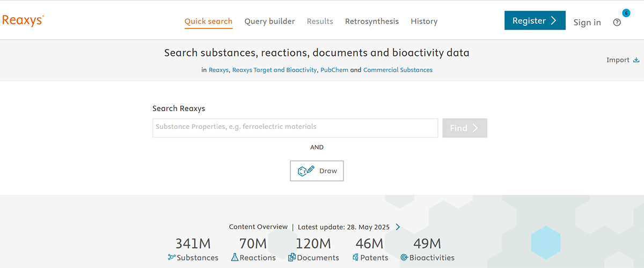The width and height of the screenshot is (644, 268).
Task: Open the History tab
Action: tap(424, 21)
